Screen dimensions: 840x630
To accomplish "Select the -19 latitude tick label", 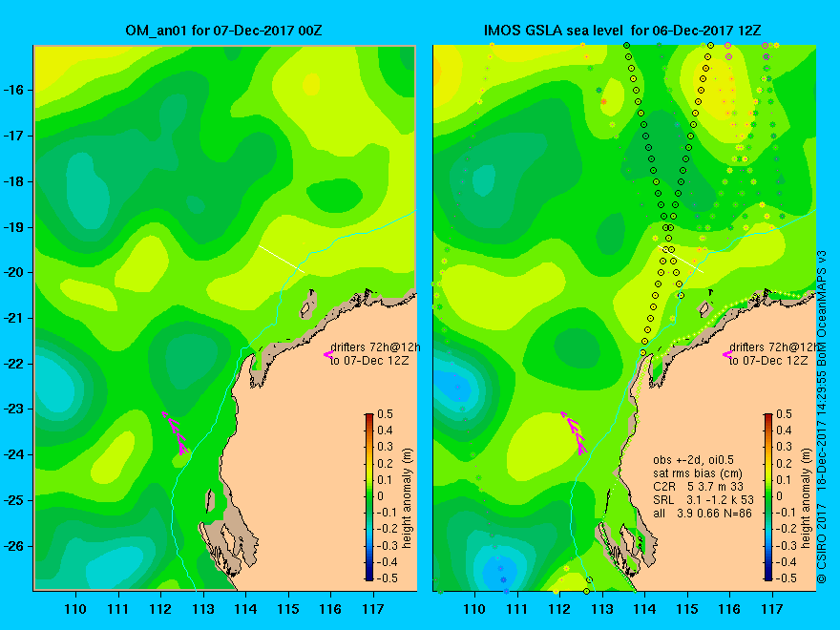I will click(14, 227).
